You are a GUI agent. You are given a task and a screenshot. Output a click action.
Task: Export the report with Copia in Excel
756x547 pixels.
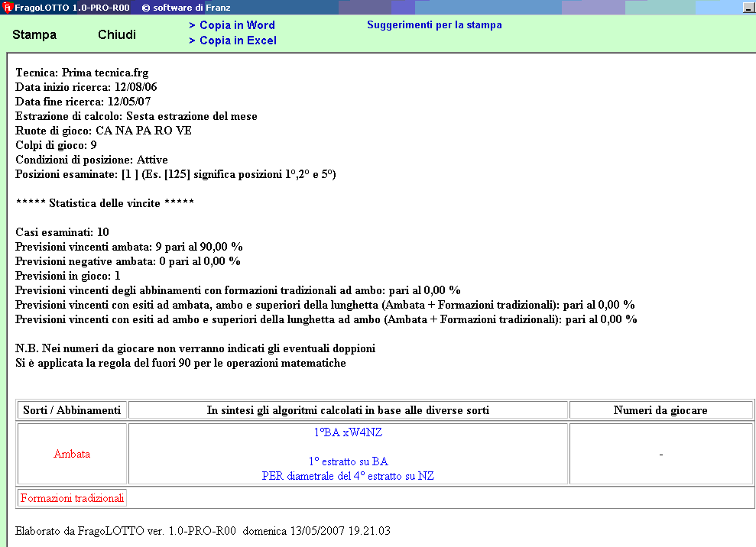coord(233,40)
